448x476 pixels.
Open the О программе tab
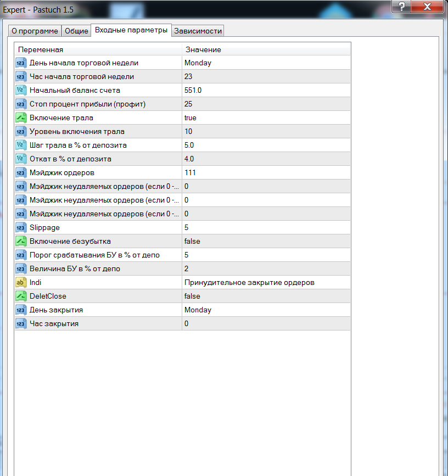(x=35, y=31)
